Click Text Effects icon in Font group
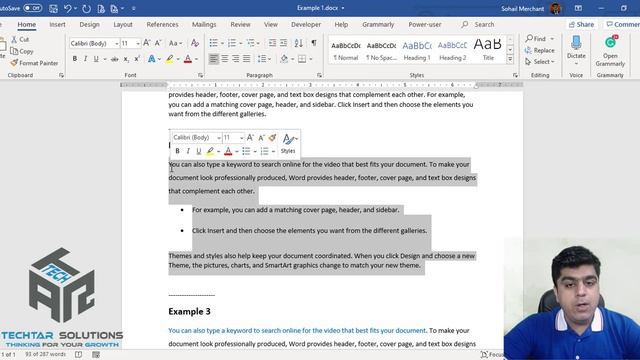Screen dimensions: 640x360 click(x=152, y=59)
